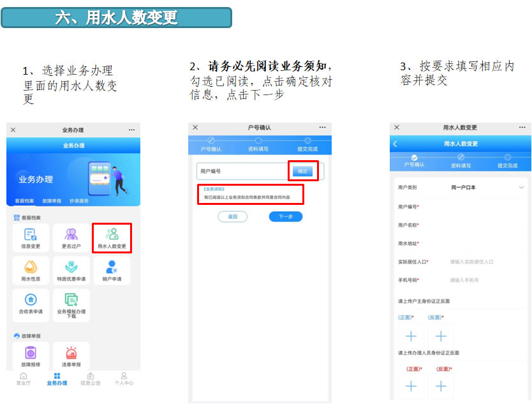Go to 个人中心 in bottom navigation
Image resolution: width=532 pixels, height=404 pixels.
(x=124, y=379)
